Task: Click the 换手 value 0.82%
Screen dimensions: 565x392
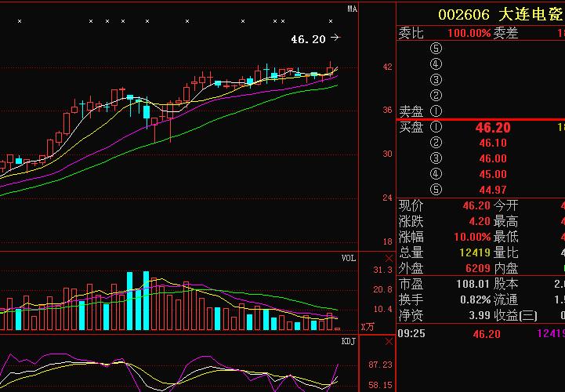Action: pyautogui.click(x=475, y=300)
